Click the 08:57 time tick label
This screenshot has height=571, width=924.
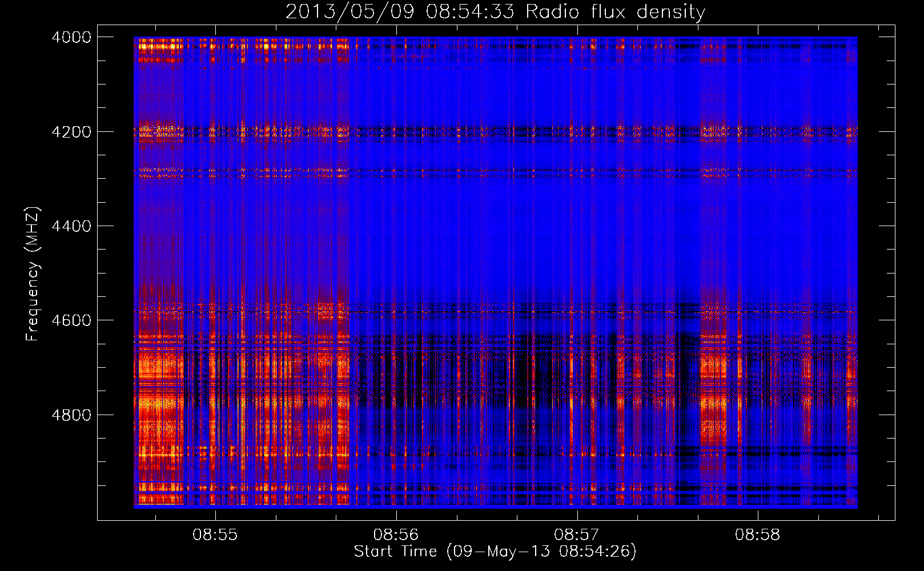[x=577, y=535]
